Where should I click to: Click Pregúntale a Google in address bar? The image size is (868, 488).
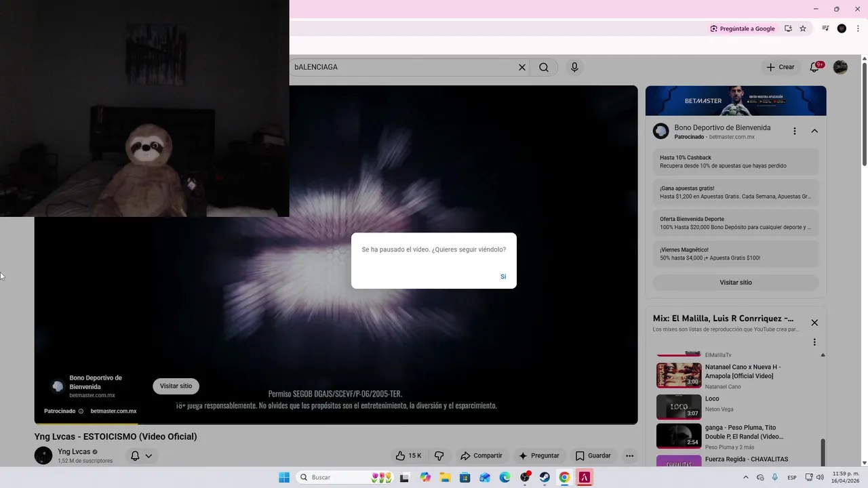pyautogui.click(x=742, y=28)
